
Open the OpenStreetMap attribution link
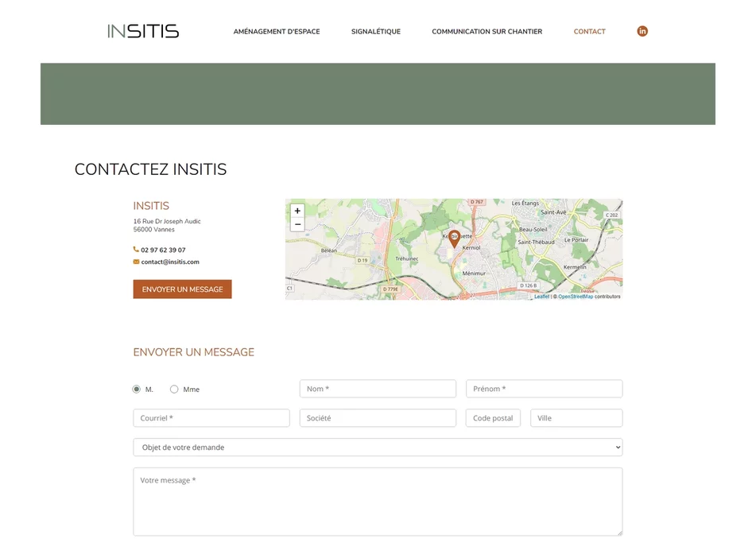pos(576,297)
